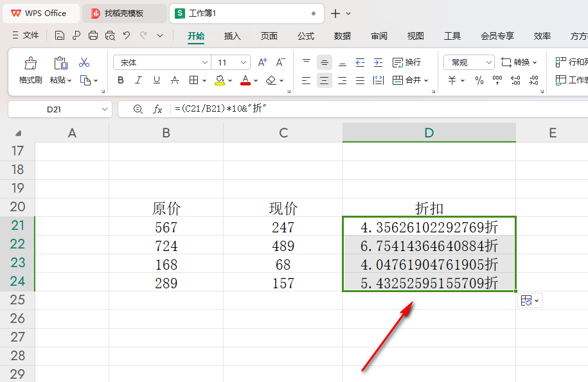Image resolution: width=588 pixels, height=382 pixels.
Task: Click the fx insert function button
Action: 157,109
